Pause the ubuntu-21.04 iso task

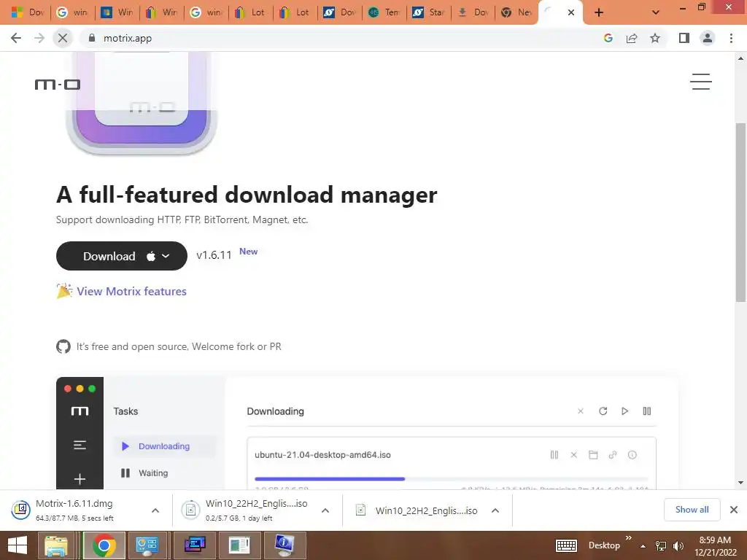[554, 455]
